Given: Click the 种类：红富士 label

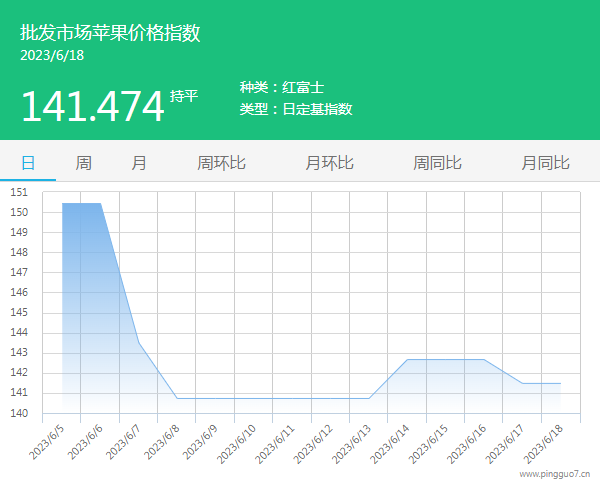Looking at the screenshot, I should click(x=281, y=88).
